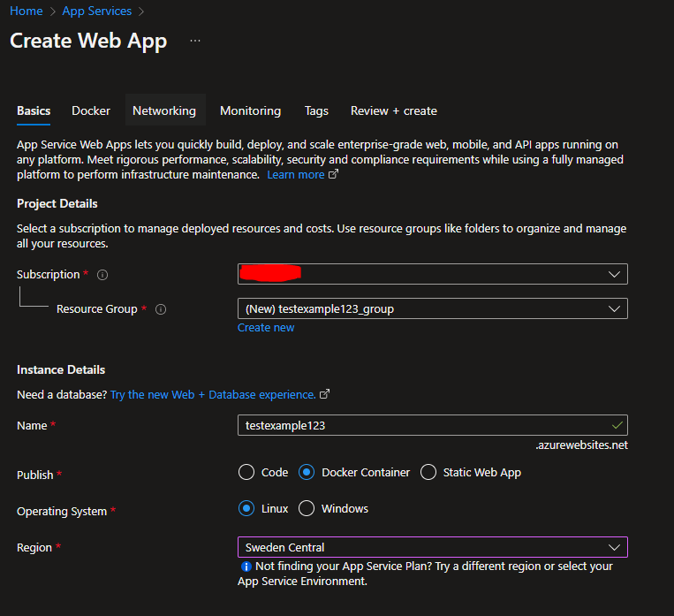The image size is (674, 616).
Task: Go to the Review + create tab
Action: [x=394, y=110]
